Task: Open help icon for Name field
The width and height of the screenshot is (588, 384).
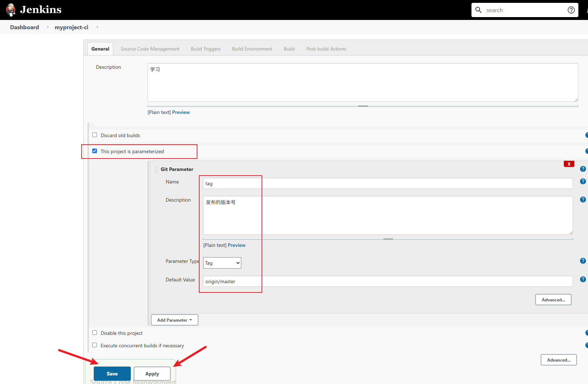Action: [x=583, y=181]
